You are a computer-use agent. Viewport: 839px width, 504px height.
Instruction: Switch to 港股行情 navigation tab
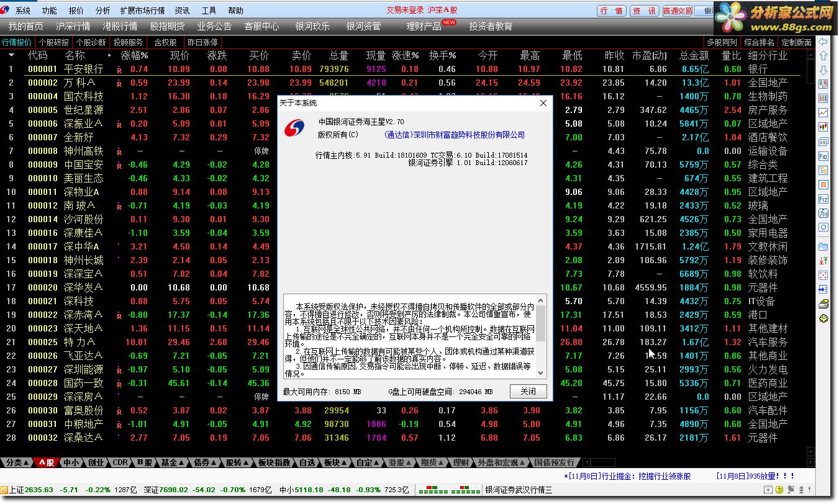pos(120,27)
